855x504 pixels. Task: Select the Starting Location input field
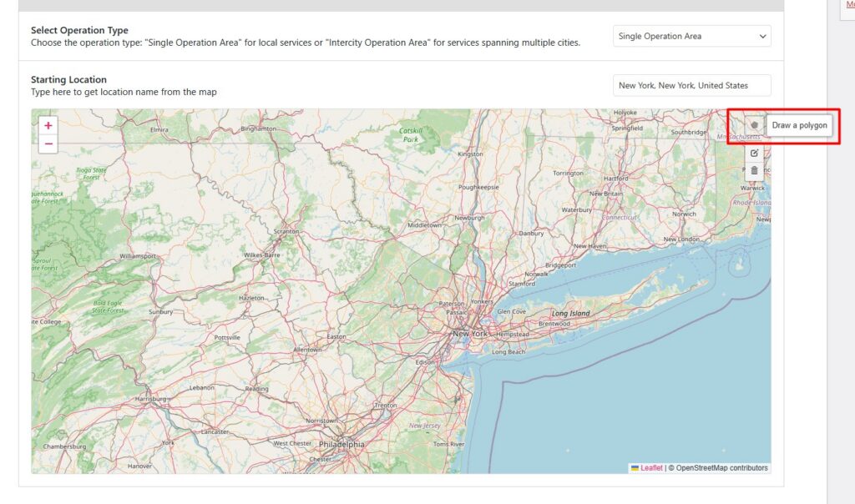click(x=691, y=85)
